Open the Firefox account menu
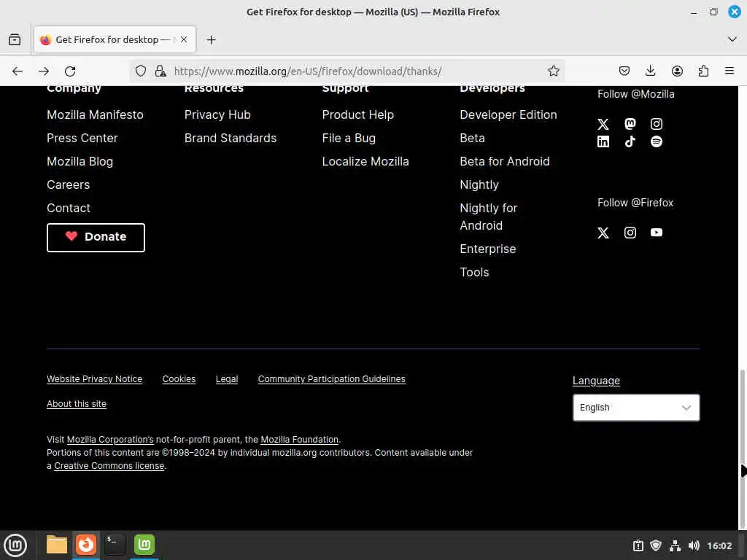 point(677,71)
